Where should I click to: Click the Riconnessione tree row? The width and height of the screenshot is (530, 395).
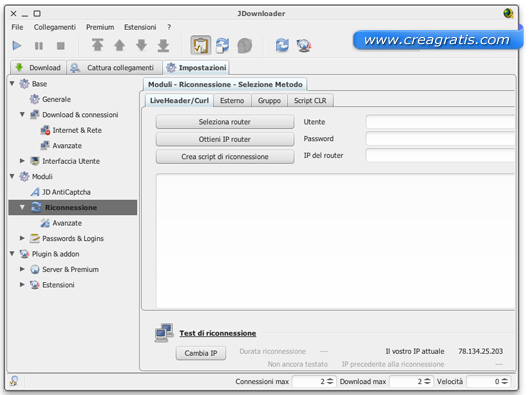click(73, 207)
